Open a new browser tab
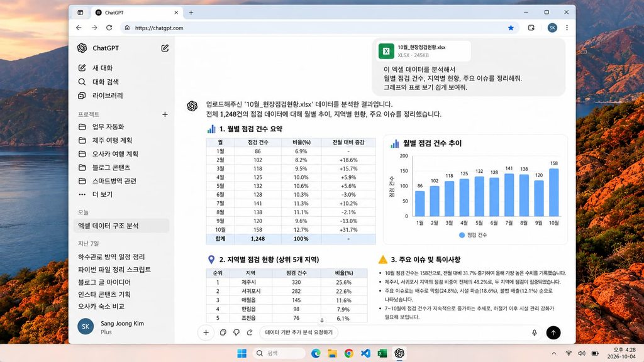The image size is (644, 362). [x=191, y=13]
